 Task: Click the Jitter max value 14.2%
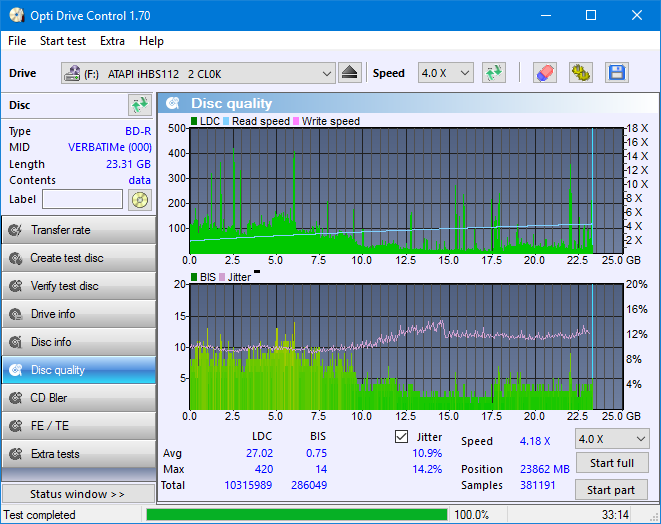[427, 469]
